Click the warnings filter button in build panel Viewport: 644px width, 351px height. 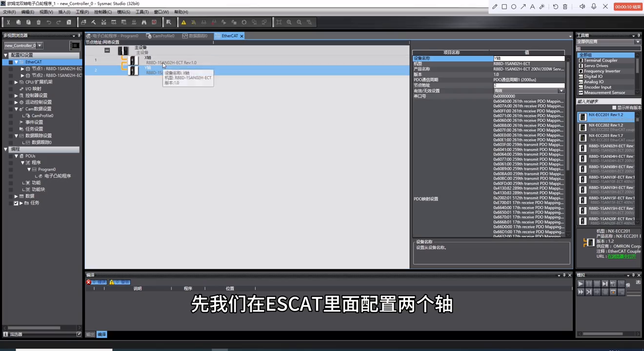tap(120, 282)
